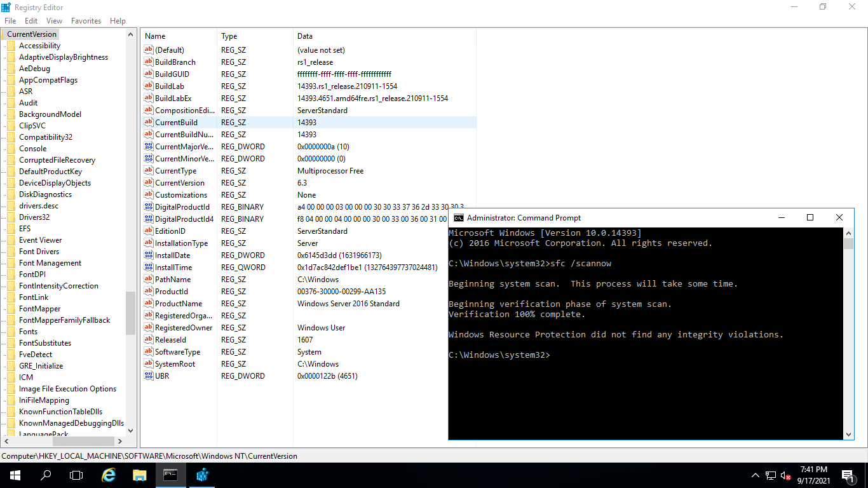Select the EditionID value name
Viewport: 868px width, 488px height.
point(170,231)
